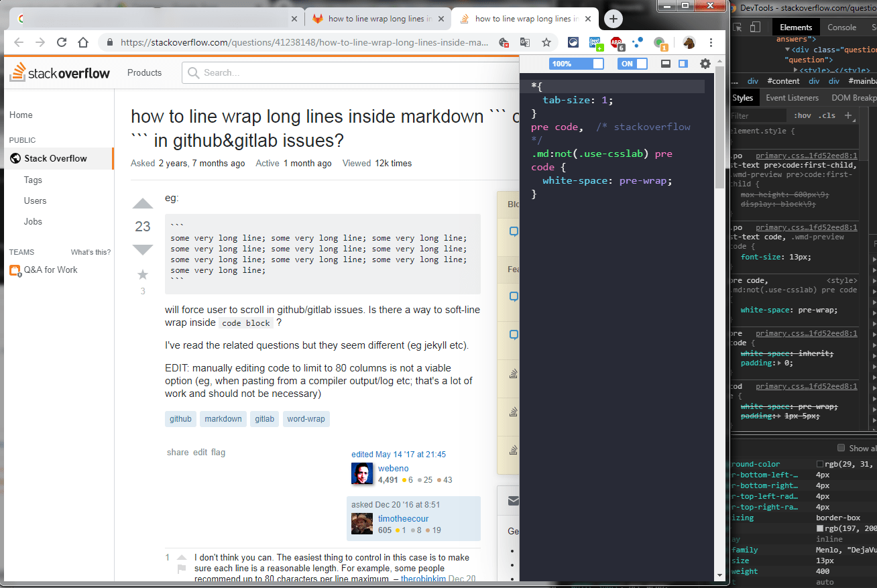The height and width of the screenshot is (588, 877).
Task: Open the Adblock Plus extension icon
Action: pos(616,43)
